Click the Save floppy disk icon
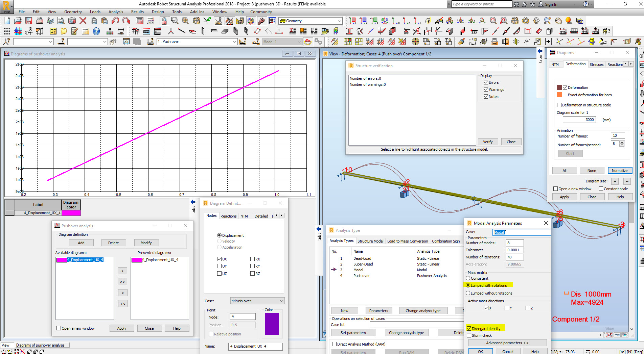The height and width of the screenshot is (354, 644). point(29,21)
